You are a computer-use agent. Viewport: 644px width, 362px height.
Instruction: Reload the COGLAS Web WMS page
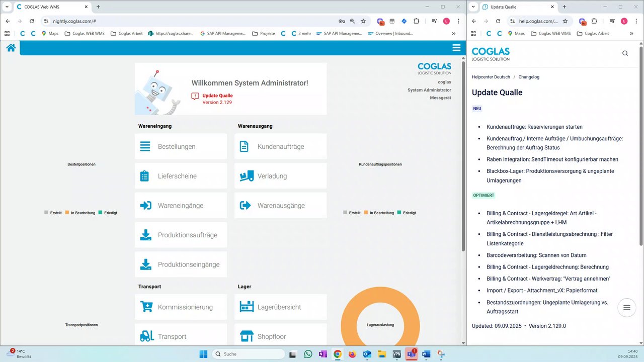click(x=32, y=21)
